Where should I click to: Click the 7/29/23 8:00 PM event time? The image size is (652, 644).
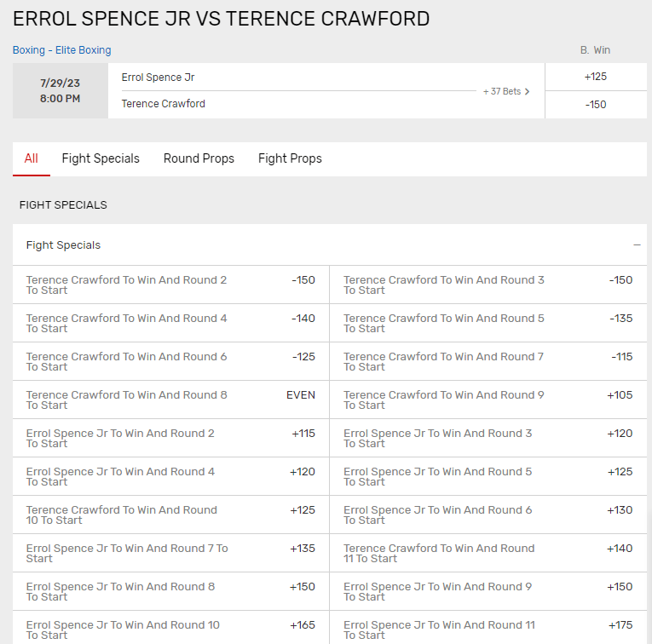pyautogui.click(x=61, y=90)
